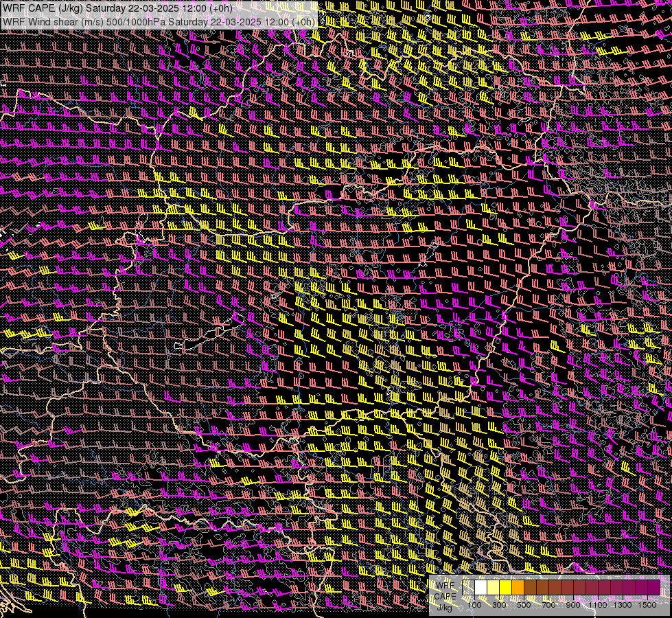
Task: Click the 1300 tick label on legend
Action: click(x=623, y=605)
